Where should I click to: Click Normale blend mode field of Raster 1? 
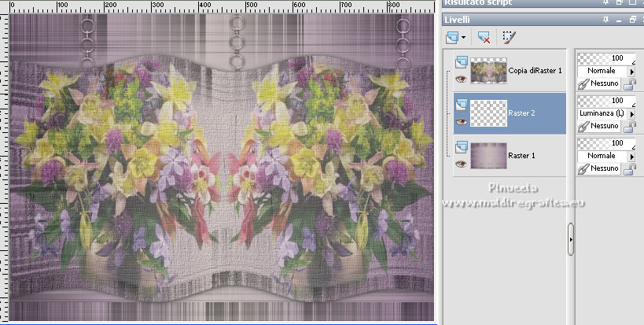pos(602,156)
